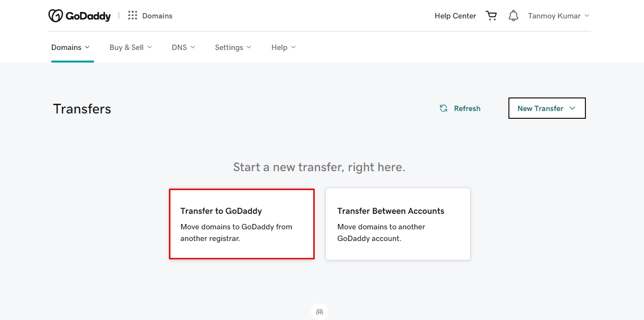Click the chevron on New Transfer button
Image resolution: width=644 pixels, height=320 pixels.
point(572,108)
